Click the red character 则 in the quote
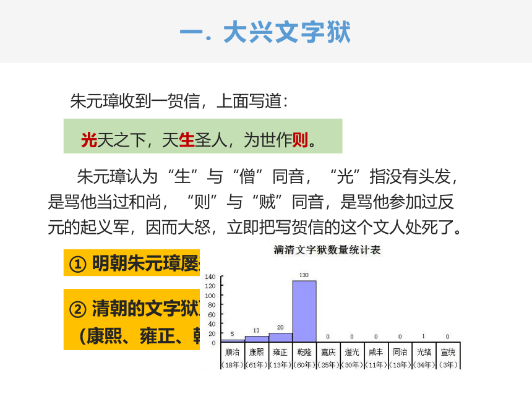 pos(300,140)
